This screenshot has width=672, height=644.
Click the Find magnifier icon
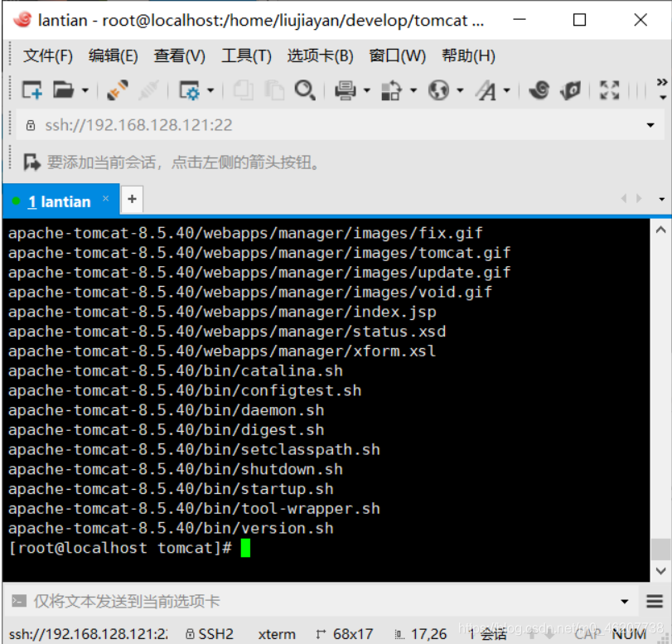click(x=305, y=90)
